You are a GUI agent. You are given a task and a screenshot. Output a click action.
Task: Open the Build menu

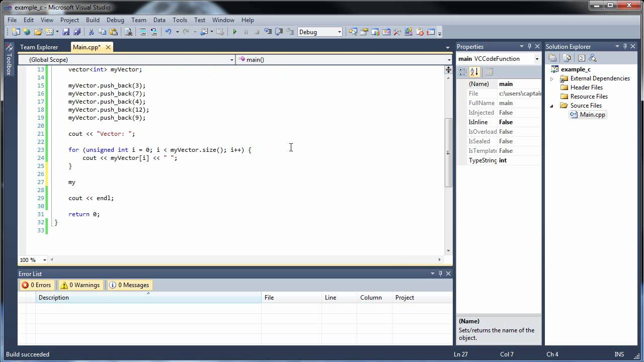93,20
